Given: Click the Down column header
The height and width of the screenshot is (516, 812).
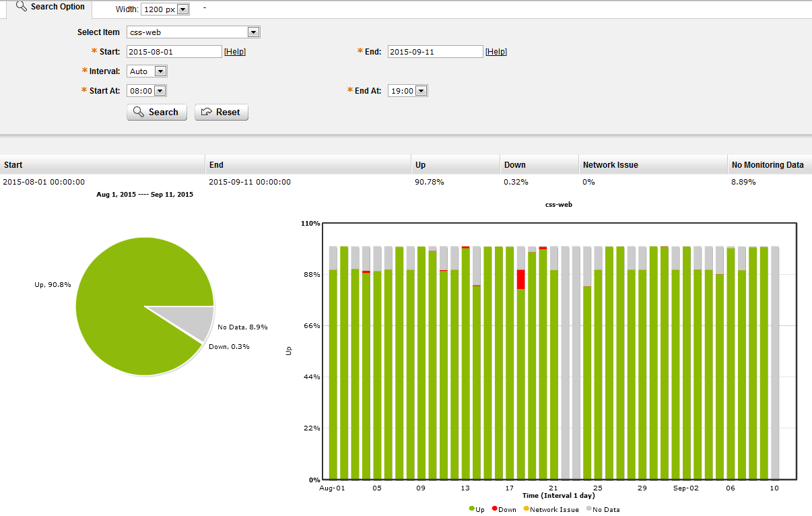Looking at the screenshot, I should tap(539, 165).
